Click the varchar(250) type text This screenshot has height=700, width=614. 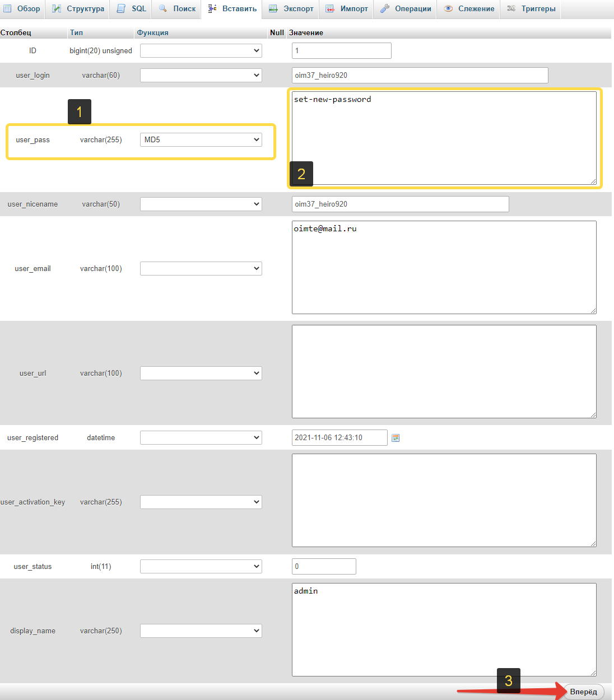pyautogui.click(x=101, y=631)
